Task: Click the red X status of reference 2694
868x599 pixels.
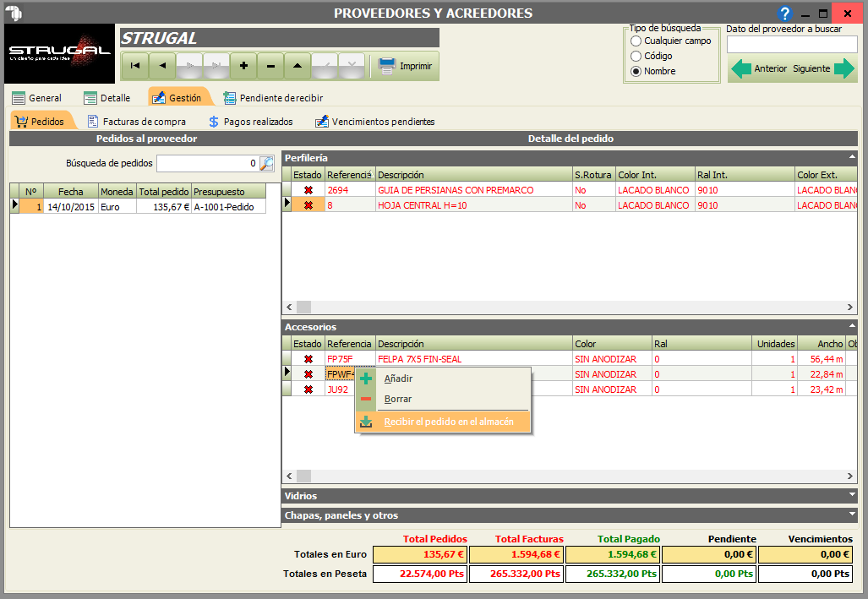Action: point(308,190)
